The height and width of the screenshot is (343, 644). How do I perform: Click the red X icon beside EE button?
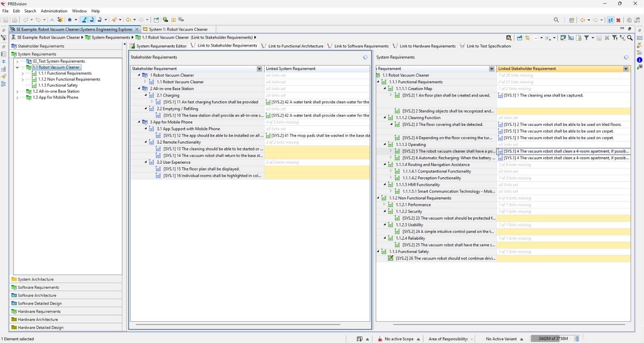point(619,20)
